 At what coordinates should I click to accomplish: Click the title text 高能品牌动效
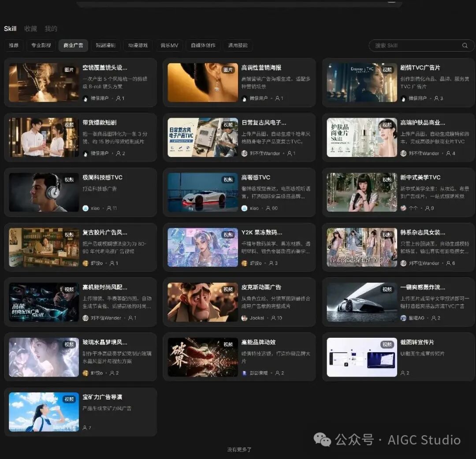point(258,342)
